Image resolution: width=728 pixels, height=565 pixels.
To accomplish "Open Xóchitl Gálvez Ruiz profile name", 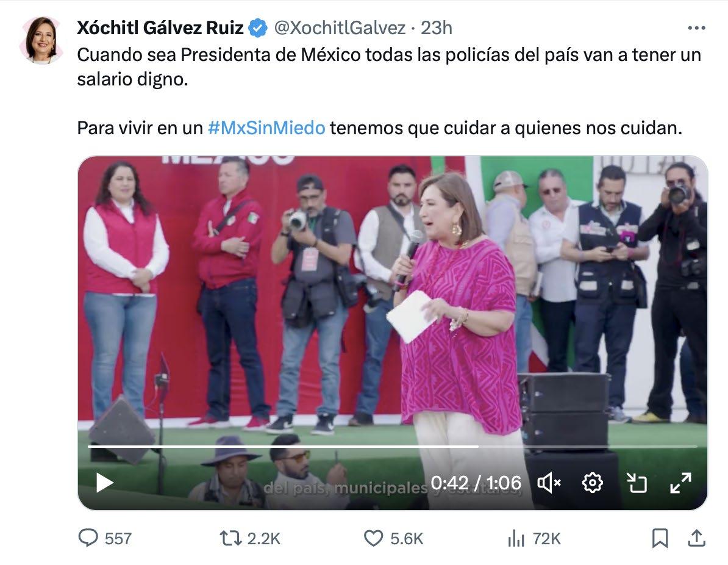I will pyautogui.click(x=160, y=28).
